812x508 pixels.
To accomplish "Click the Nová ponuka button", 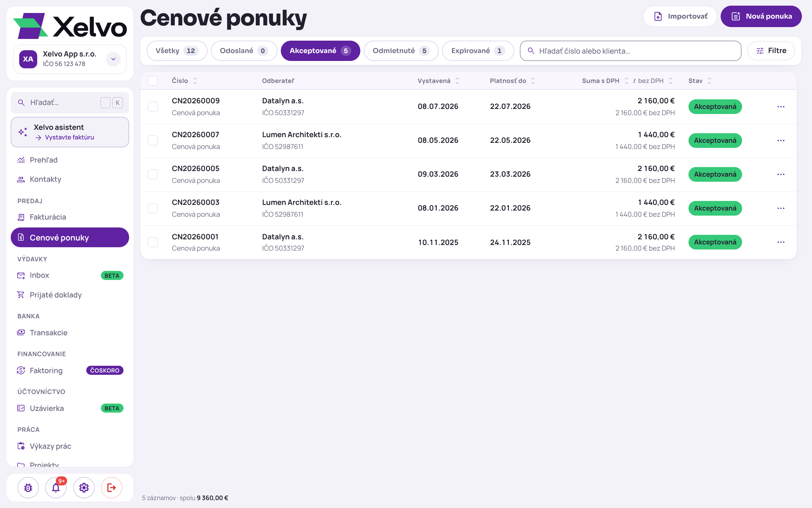I will (x=761, y=16).
